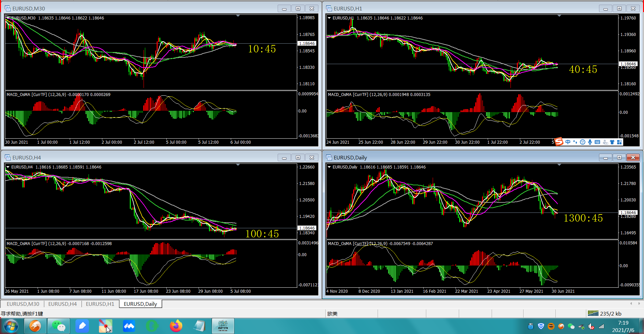Open the emoji smiley panel in Sogou toolbar
Viewport: 644px width, 334px height.
(583, 142)
